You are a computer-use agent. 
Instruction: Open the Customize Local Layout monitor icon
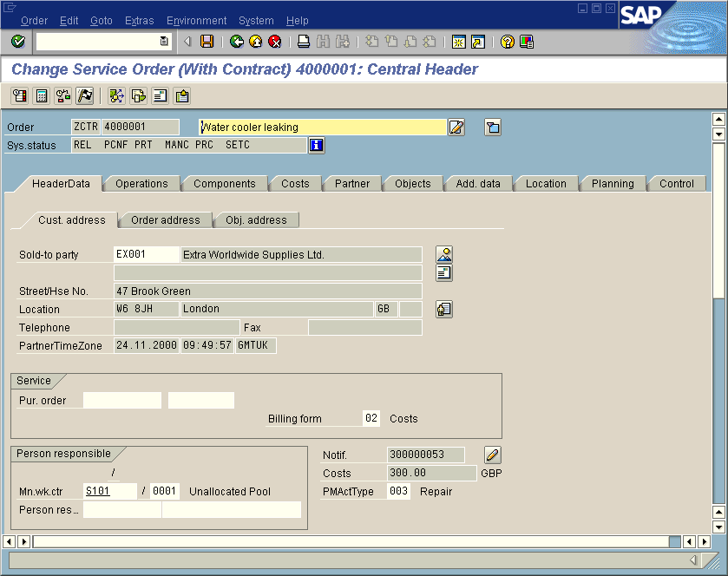(527, 42)
